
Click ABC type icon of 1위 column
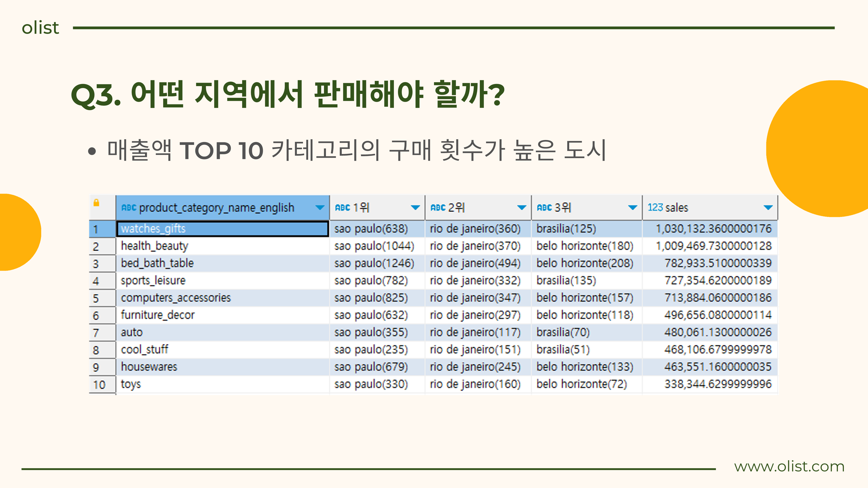342,208
